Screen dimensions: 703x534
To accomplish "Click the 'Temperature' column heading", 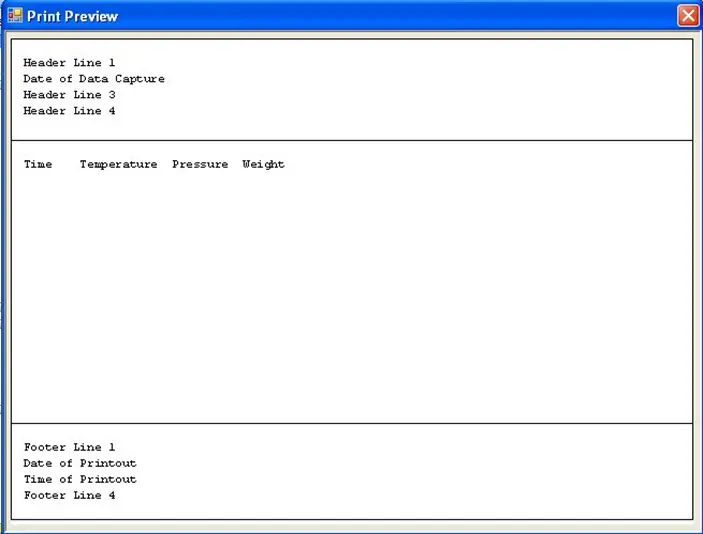I will (118, 165).
